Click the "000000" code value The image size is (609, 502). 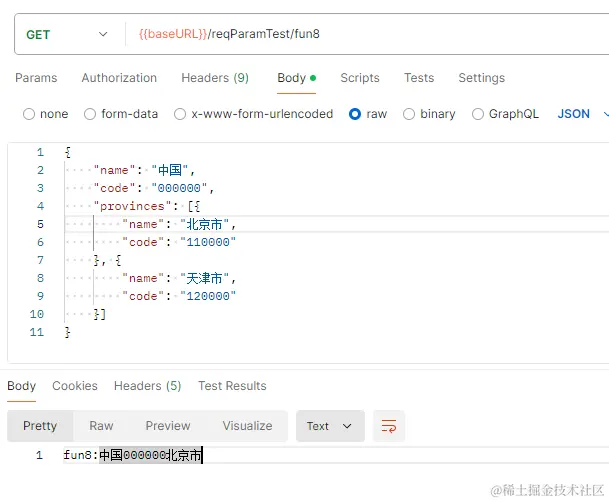coord(179,188)
